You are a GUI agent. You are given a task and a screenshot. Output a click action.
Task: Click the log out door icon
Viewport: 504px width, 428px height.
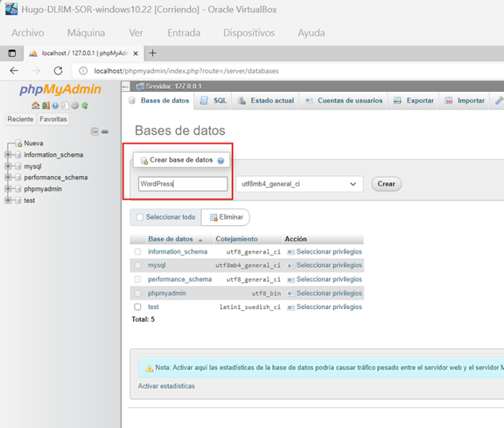[x=46, y=105]
